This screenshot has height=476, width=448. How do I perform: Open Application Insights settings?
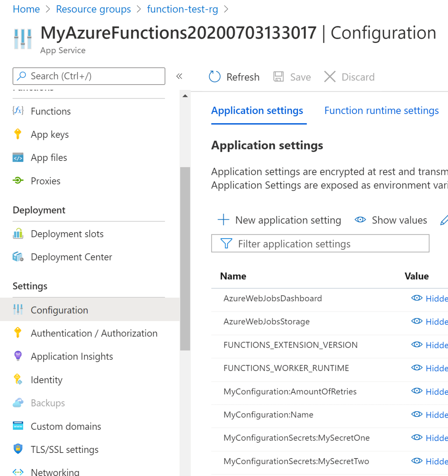point(72,356)
